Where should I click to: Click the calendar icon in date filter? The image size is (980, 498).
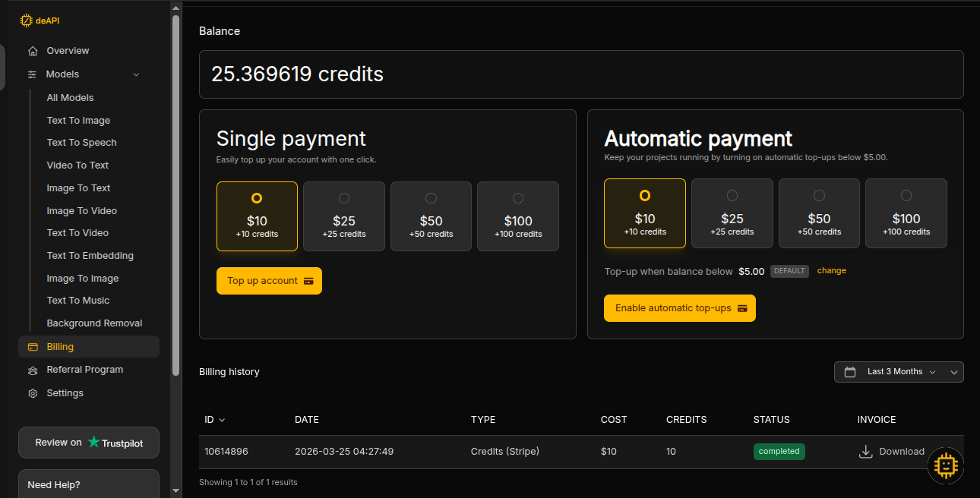click(x=850, y=372)
